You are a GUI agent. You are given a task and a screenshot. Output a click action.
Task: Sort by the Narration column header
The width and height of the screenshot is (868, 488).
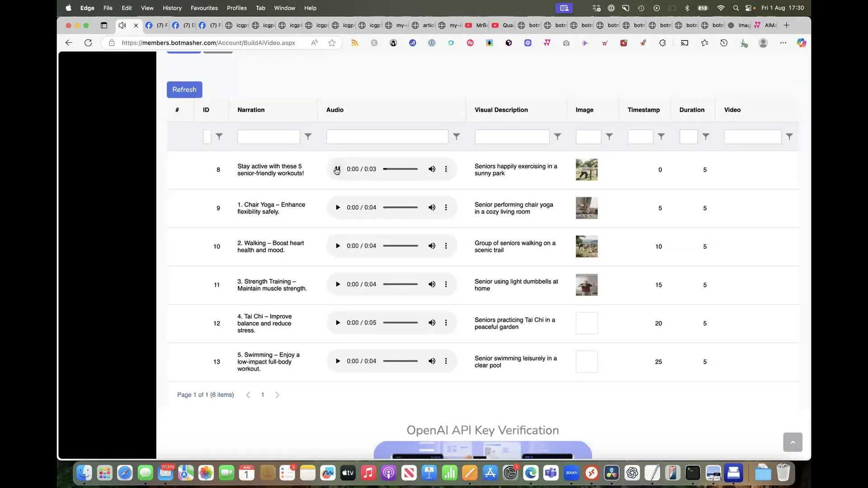pos(251,110)
